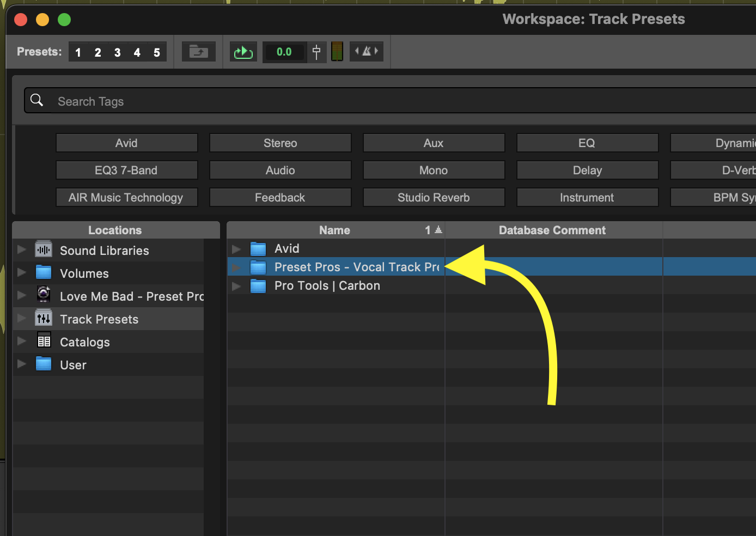756x536 pixels.
Task: Select 'Pro Tools | Carbon' row text
Action: (x=327, y=285)
